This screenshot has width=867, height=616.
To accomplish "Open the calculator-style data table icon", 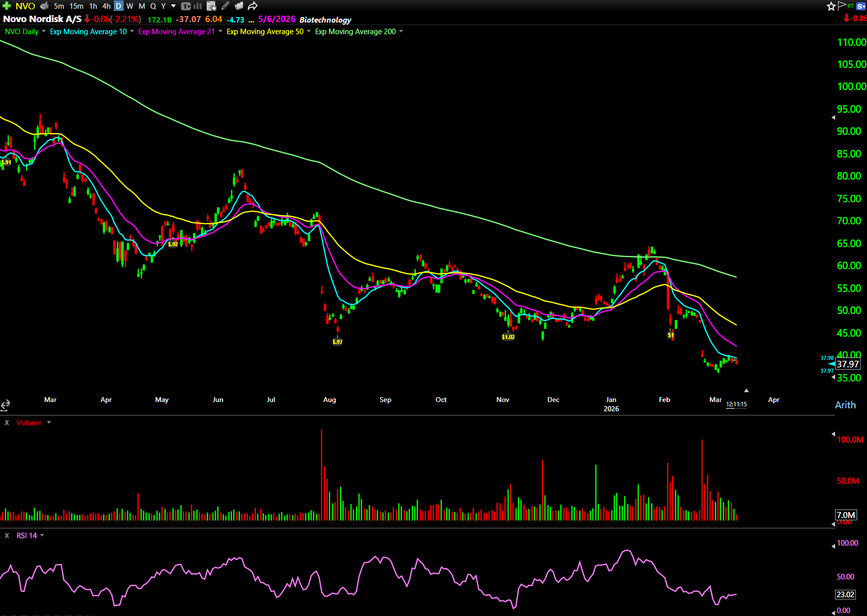I will pos(211,6).
